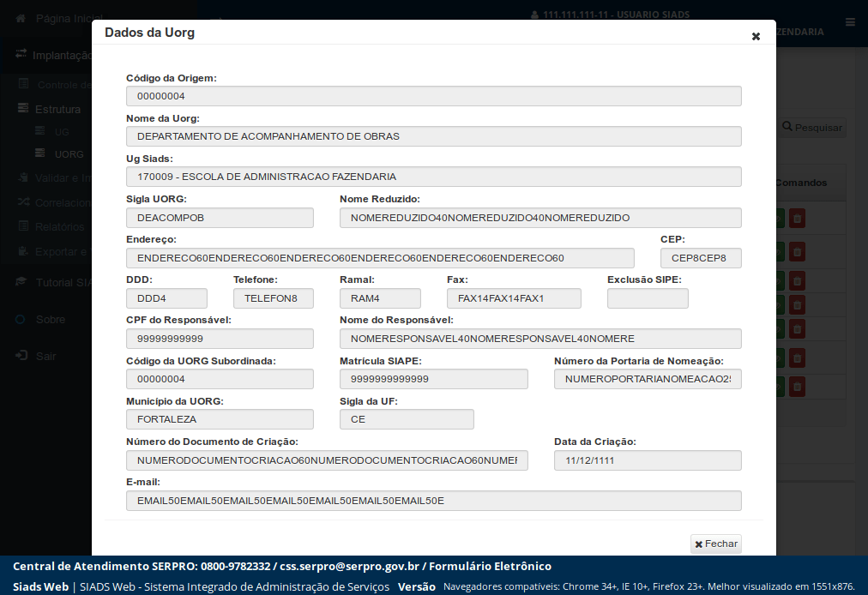
Task: Select UG under Estrutura
Action: tap(62, 132)
